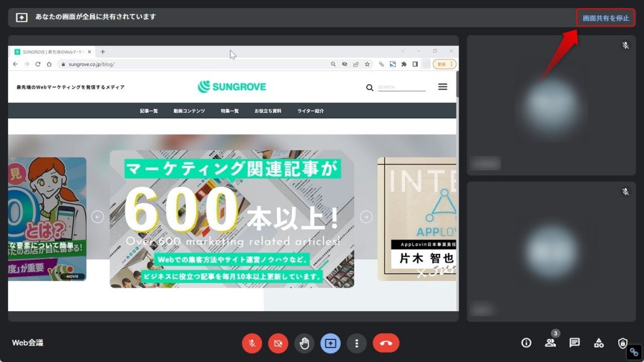This screenshot has width=644, height=362.
Task: Go forward in the shared browser
Action: 26,64
